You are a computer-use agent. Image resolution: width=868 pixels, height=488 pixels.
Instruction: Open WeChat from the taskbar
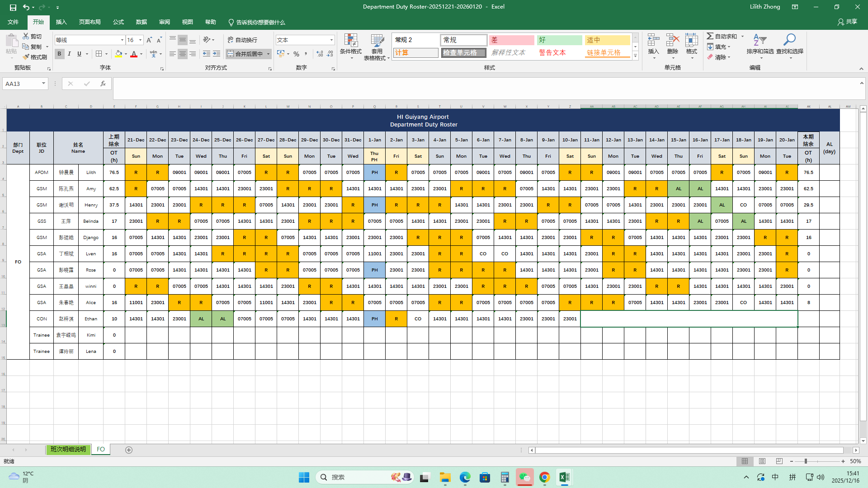click(524, 477)
